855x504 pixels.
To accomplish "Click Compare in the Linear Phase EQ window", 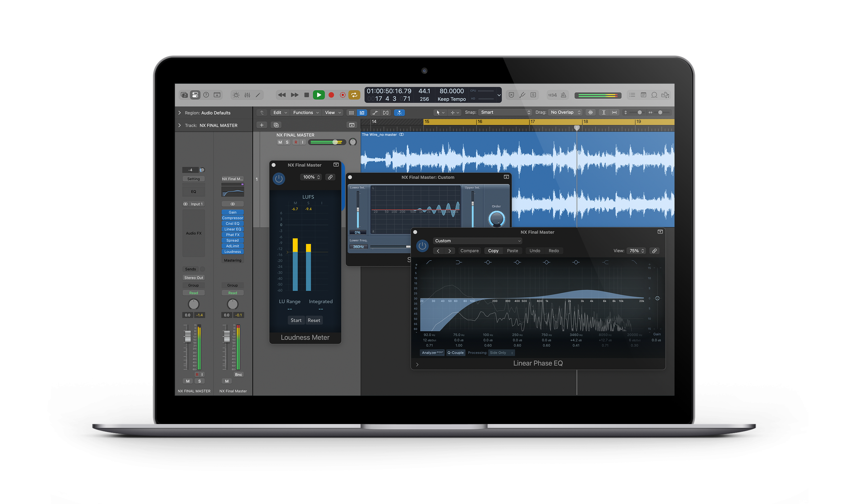I will click(x=470, y=251).
